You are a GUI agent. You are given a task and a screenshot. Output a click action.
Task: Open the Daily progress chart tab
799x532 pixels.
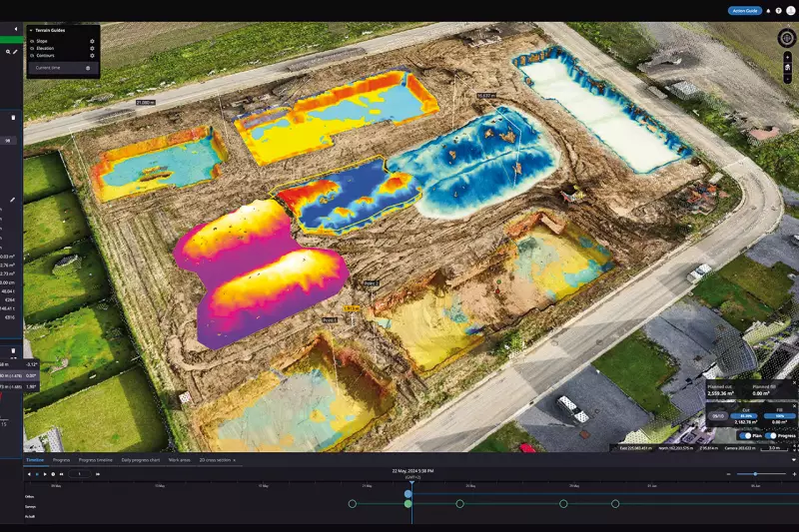(141, 460)
